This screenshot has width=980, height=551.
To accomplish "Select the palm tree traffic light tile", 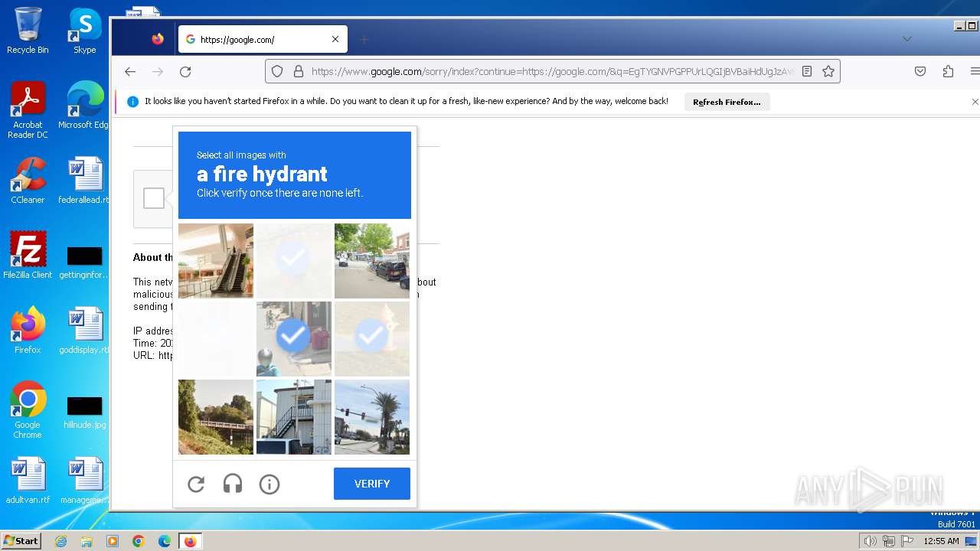I will click(x=372, y=417).
